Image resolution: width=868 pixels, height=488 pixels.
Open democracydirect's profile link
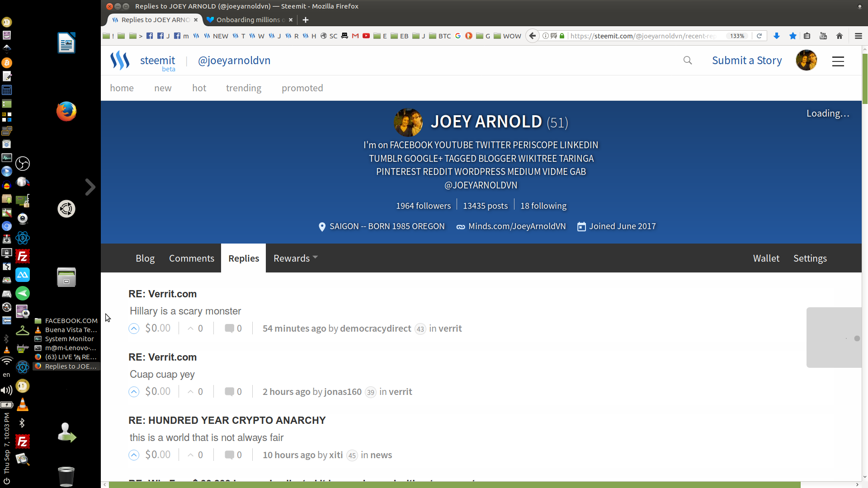(x=375, y=328)
